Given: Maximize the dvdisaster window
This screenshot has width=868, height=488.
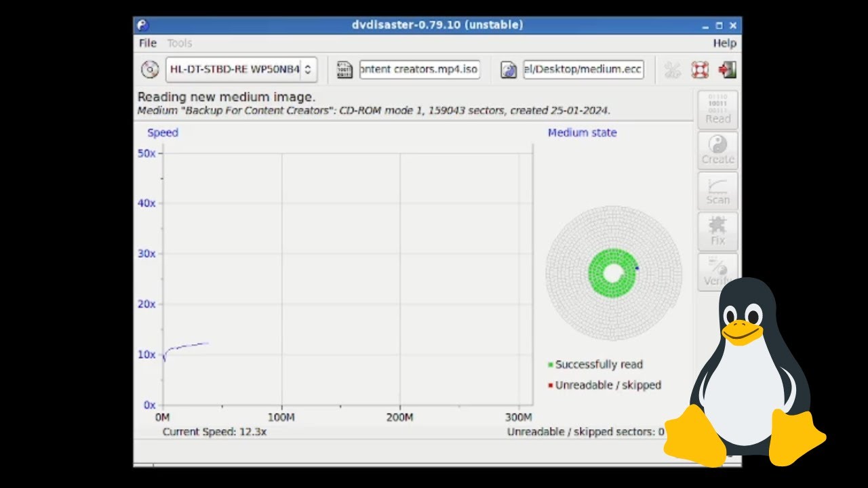Looking at the screenshot, I should tap(719, 26).
